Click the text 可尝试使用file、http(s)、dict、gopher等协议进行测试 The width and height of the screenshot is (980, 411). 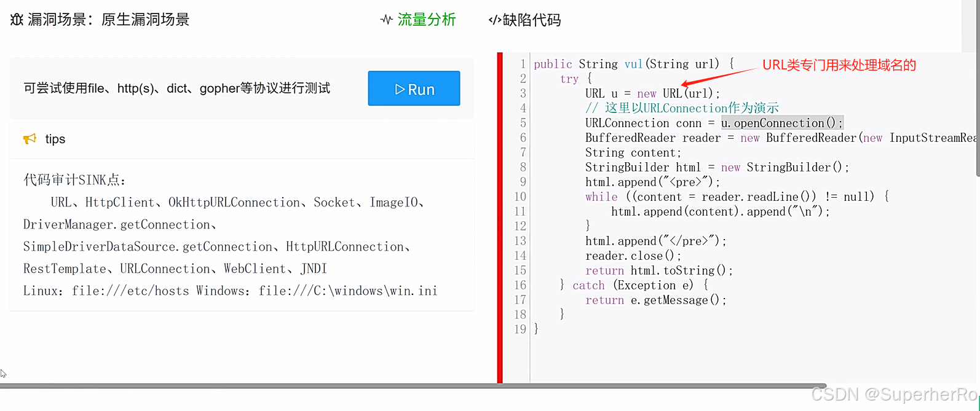pyautogui.click(x=177, y=88)
